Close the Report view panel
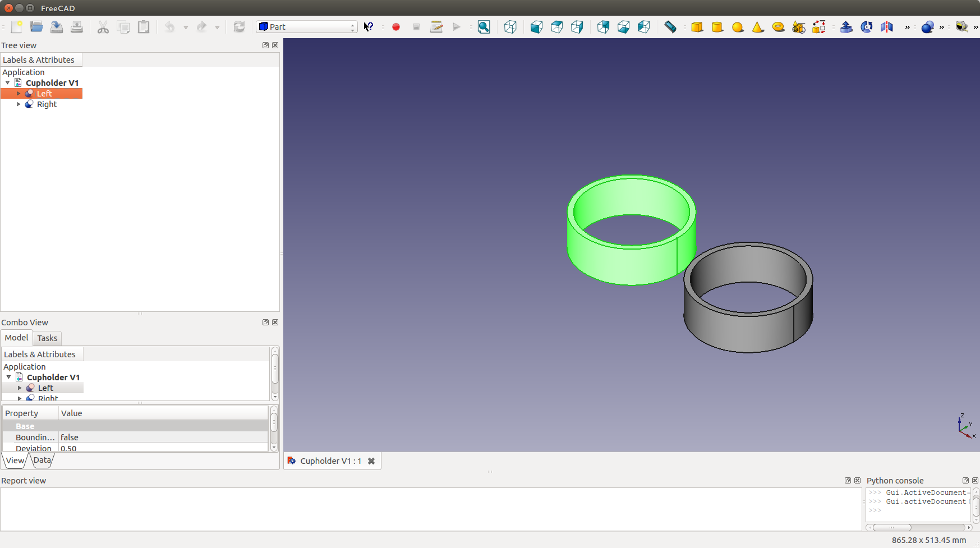This screenshot has width=980, height=548. pyautogui.click(x=857, y=481)
